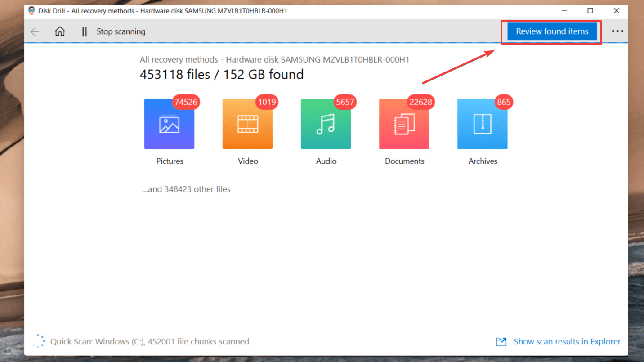Click the export icon beside Show scan results
644x362 pixels.
501,342
